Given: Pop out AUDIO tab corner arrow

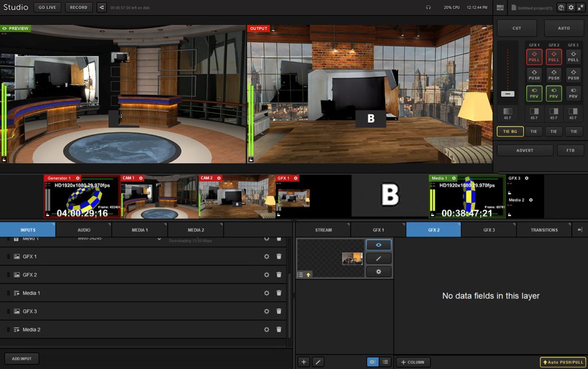Looking at the screenshot, I should pyautogui.click(x=110, y=224).
